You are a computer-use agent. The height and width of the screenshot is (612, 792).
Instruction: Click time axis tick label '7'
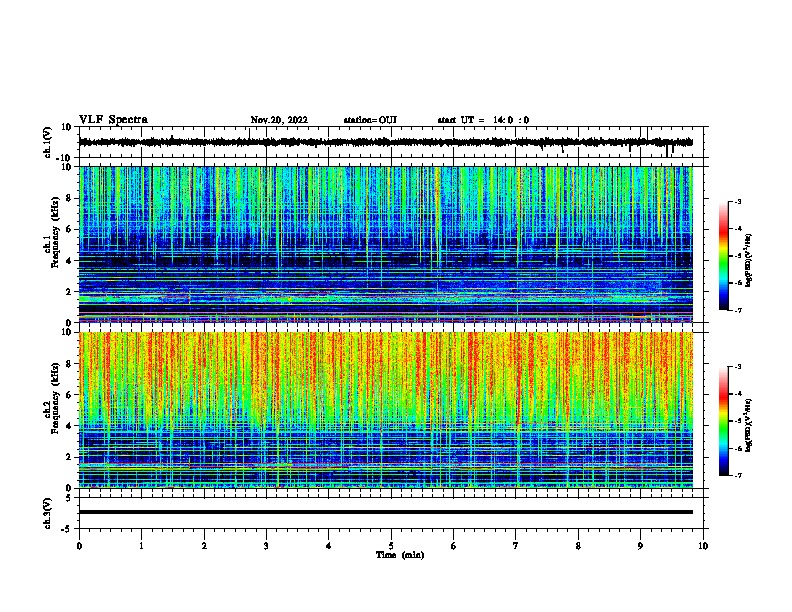click(x=516, y=546)
